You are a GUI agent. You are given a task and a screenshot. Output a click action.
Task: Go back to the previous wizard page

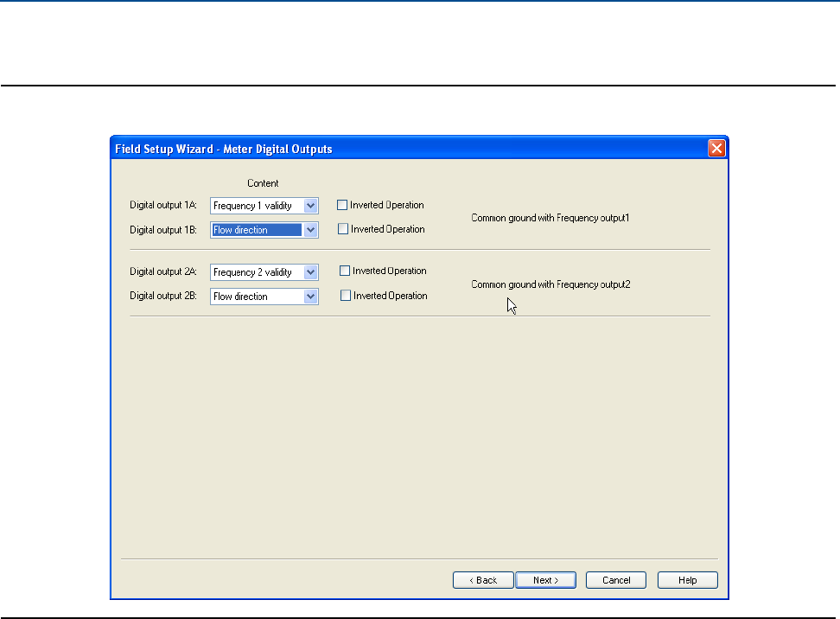(x=483, y=580)
